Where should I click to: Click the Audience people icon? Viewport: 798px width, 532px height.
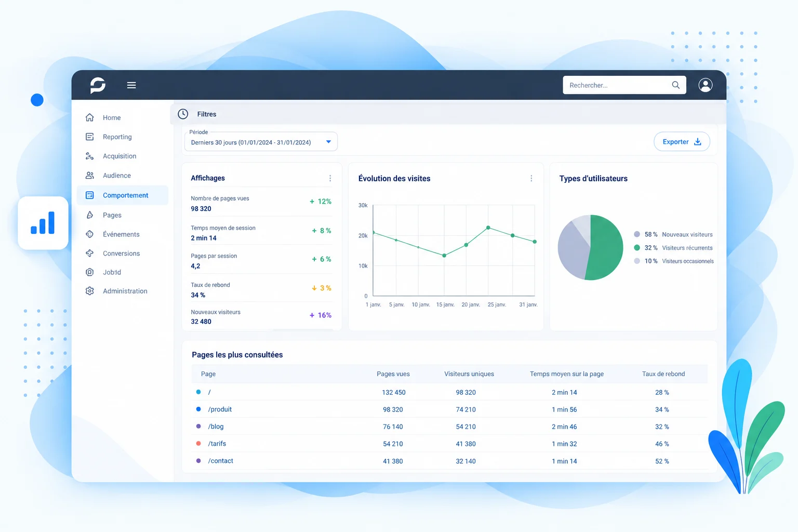90,176
